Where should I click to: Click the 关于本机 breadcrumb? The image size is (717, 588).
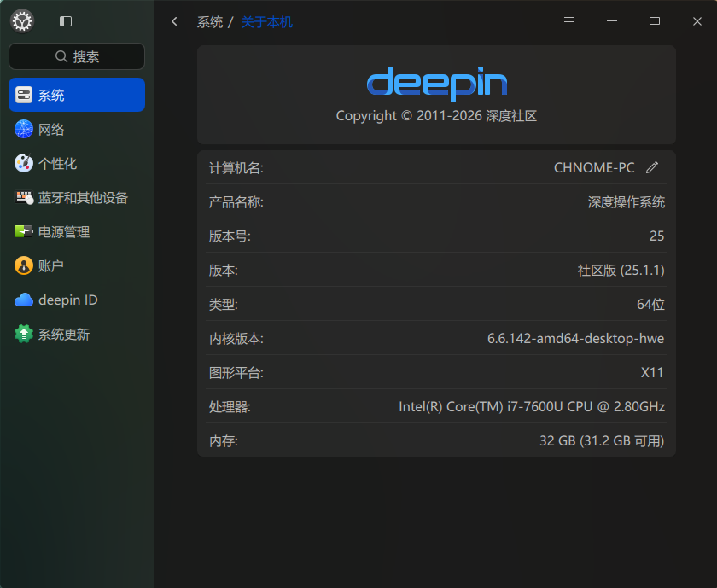click(266, 22)
